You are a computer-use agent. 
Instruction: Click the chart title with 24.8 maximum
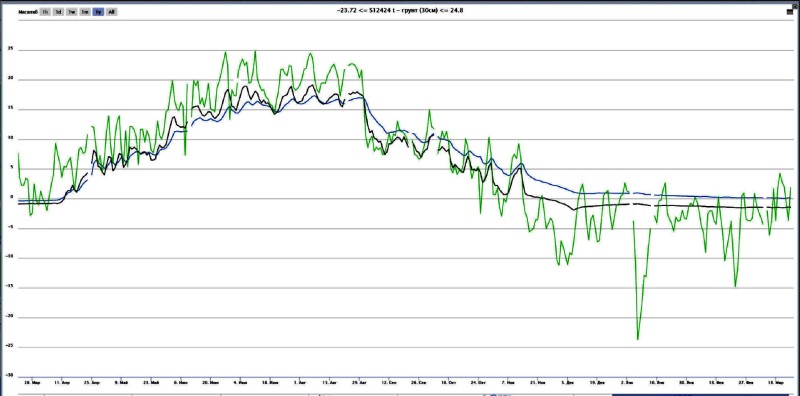click(x=400, y=10)
